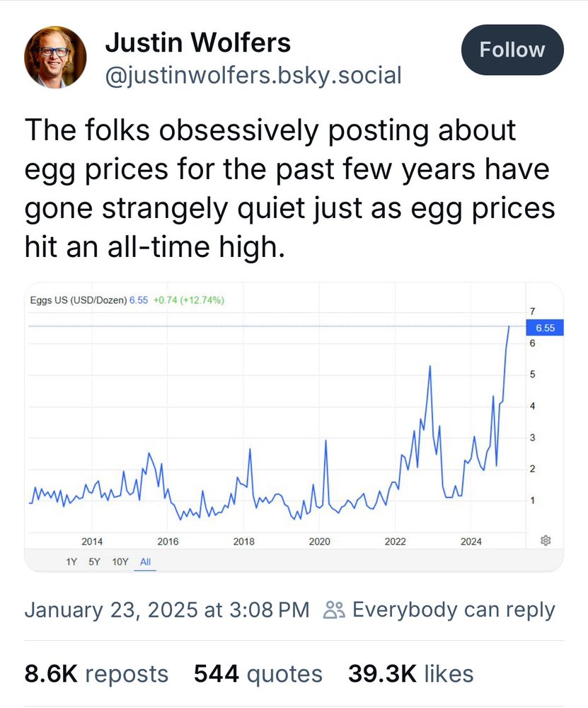Open the Justin Wolfers display name
The width and height of the screenshot is (588, 708).
coord(198,43)
